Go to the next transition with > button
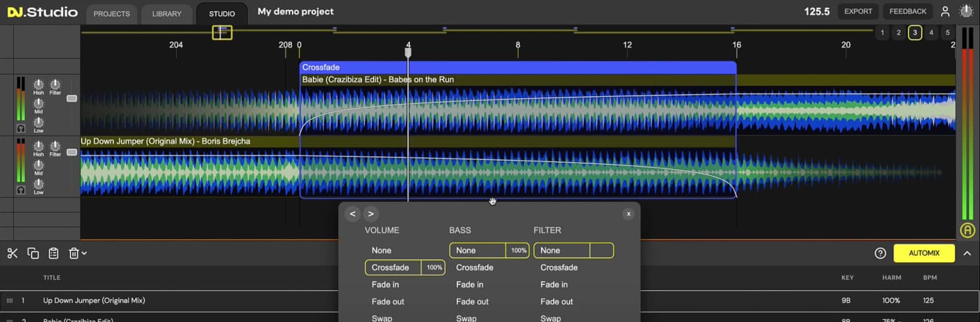The width and height of the screenshot is (980, 322). (x=371, y=213)
